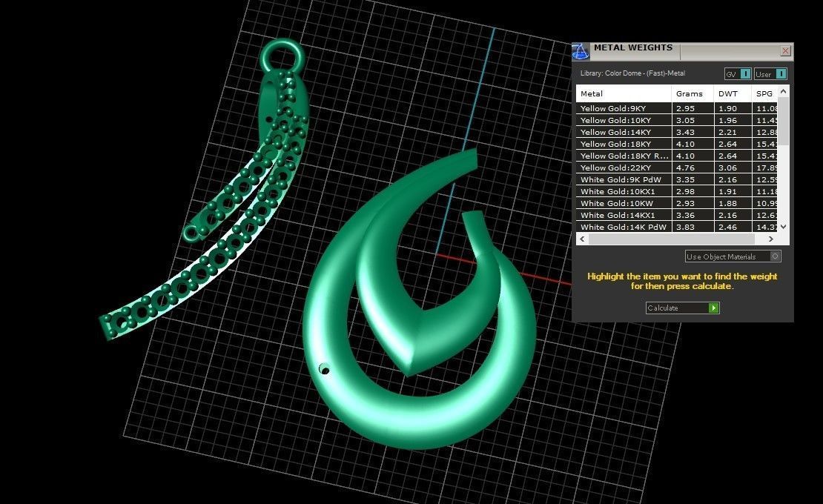The height and width of the screenshot is (504, 823).
Task: Click the 3.06 DWT value
Action: pos(727,168)
